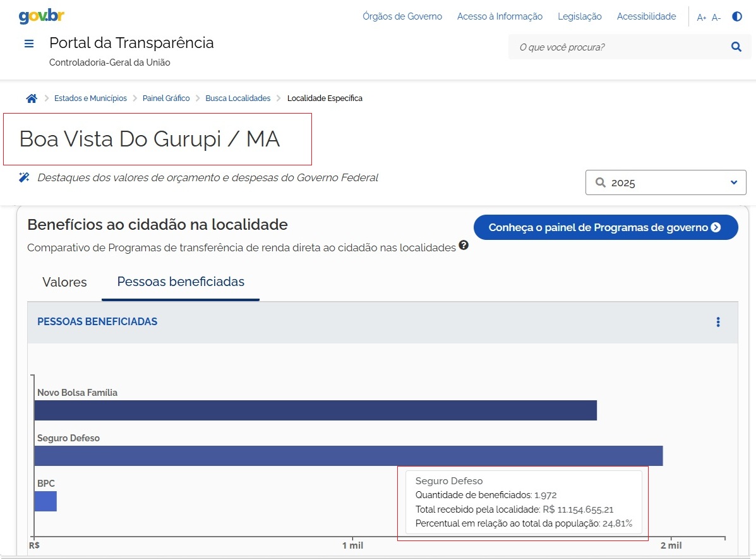The height and width of the screenshot is (560, 756).
Task: Open the hamburger navigation menu
Action: coord(28,44)
